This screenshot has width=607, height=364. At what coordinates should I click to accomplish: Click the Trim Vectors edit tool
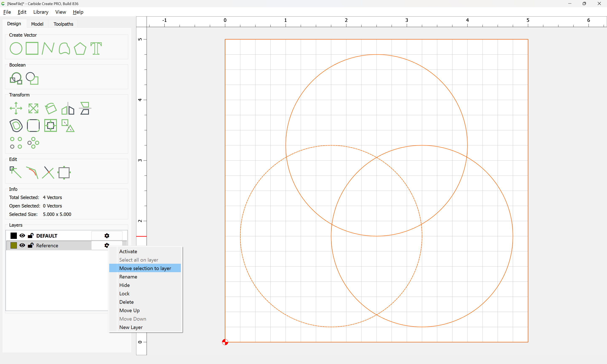point(48,173)
